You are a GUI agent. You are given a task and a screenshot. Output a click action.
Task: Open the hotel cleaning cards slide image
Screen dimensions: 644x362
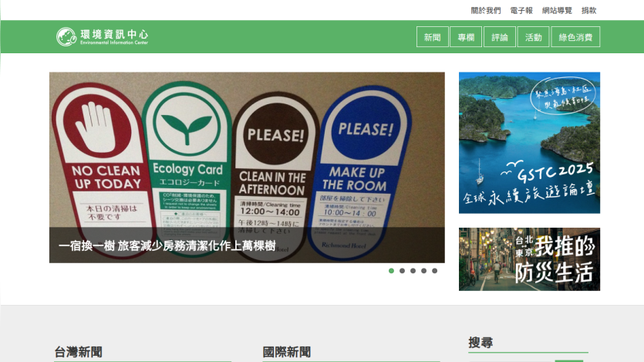(247, 167)
